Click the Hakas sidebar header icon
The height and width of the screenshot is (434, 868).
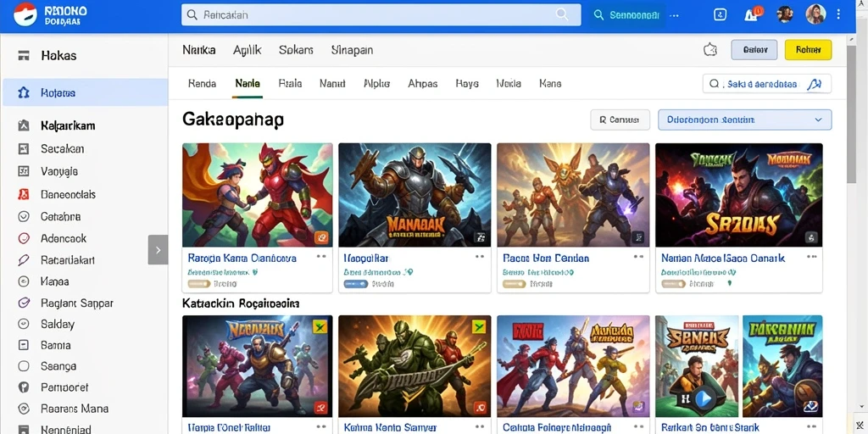(x=23, y=55)
